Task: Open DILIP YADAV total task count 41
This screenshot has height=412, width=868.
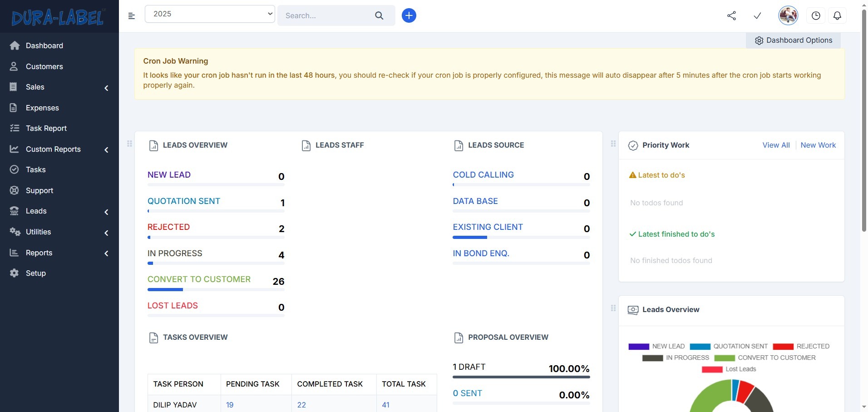Action: [385, 405]
